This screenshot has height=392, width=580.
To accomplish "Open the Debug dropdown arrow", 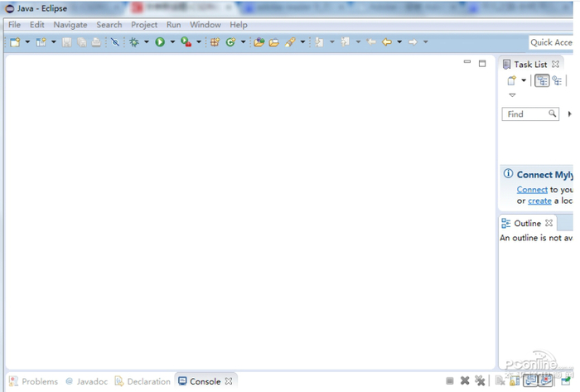I will (x=147, y=42).
